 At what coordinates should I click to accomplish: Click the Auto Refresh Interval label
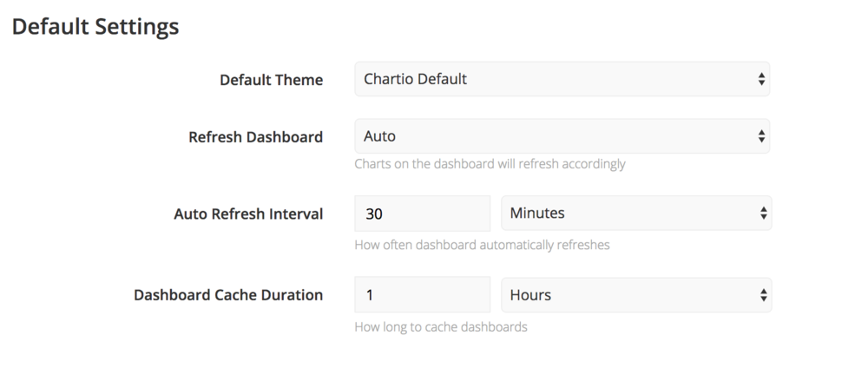[248, 214]
